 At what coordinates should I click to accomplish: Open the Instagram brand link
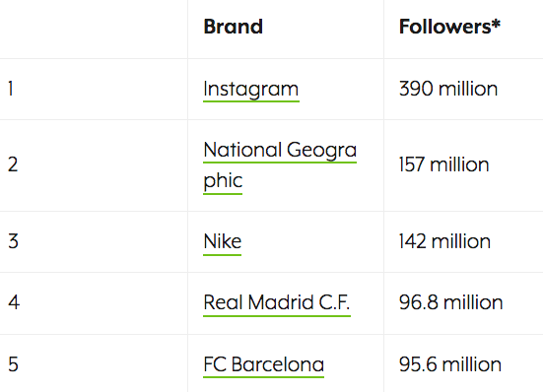[x=251, y=90]
